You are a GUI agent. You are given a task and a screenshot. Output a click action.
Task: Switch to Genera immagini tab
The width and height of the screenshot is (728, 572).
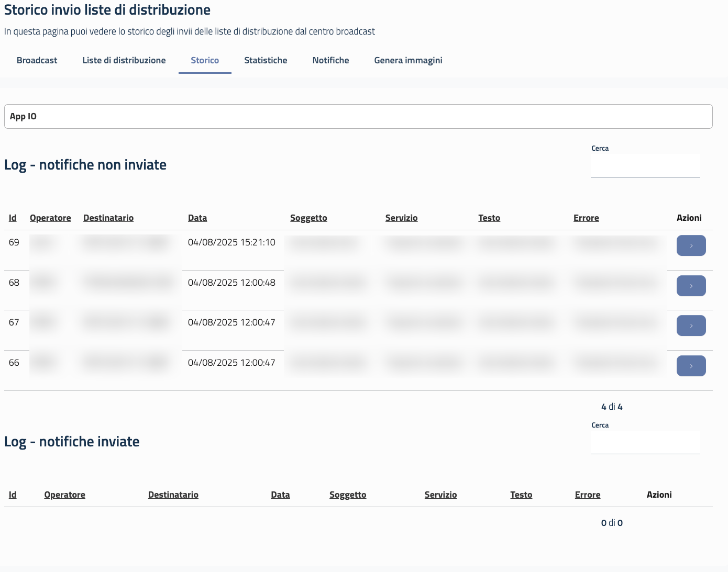408,60
